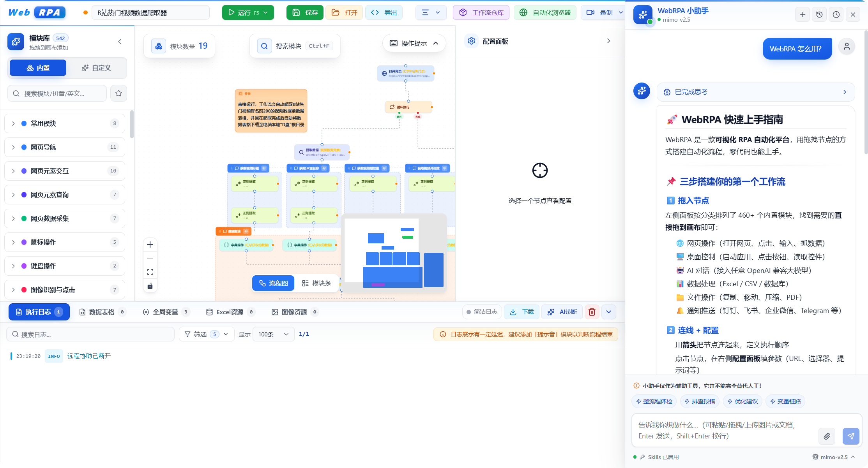
Task: Open the dropdown arrow on the 运行 button
Action: point(266,12)
